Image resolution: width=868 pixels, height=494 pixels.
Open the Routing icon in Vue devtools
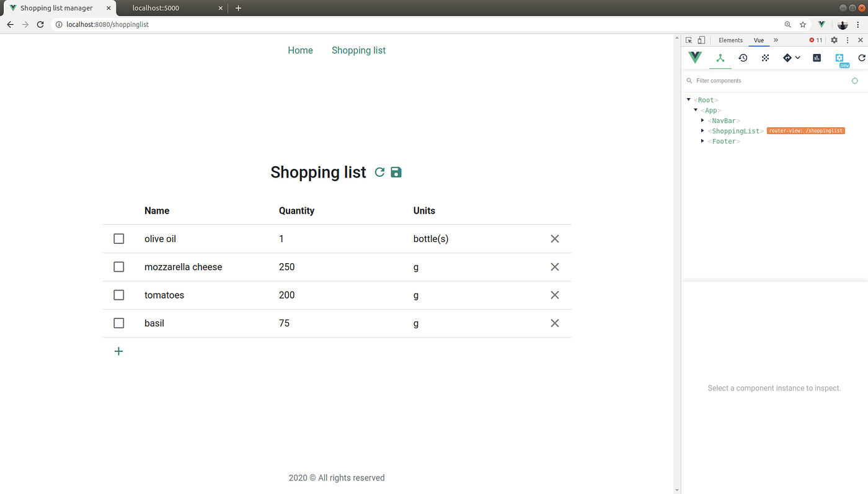click(x=787, y=58)
